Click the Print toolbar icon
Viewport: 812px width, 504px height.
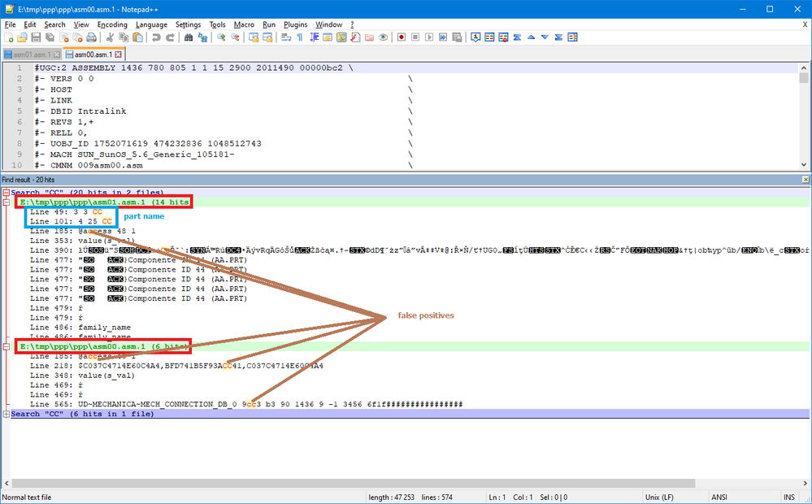click(x=92, y=37)
